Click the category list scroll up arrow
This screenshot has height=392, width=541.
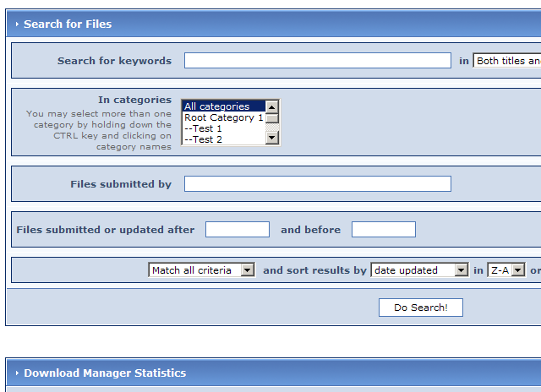coord(272,107)
